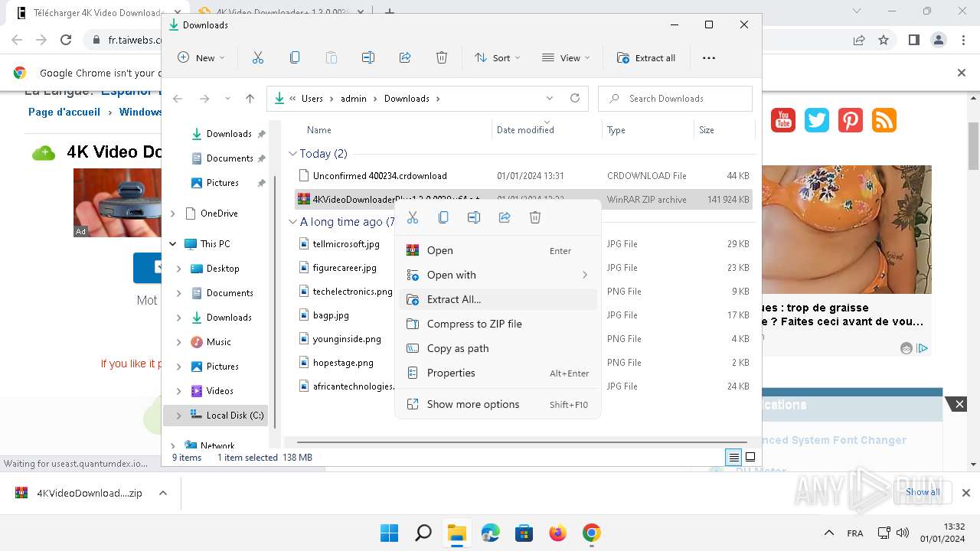Viewport: 980px width, 551px height.
Task: Expand Local Disk (C:) tree node
Action: (179, 416)
